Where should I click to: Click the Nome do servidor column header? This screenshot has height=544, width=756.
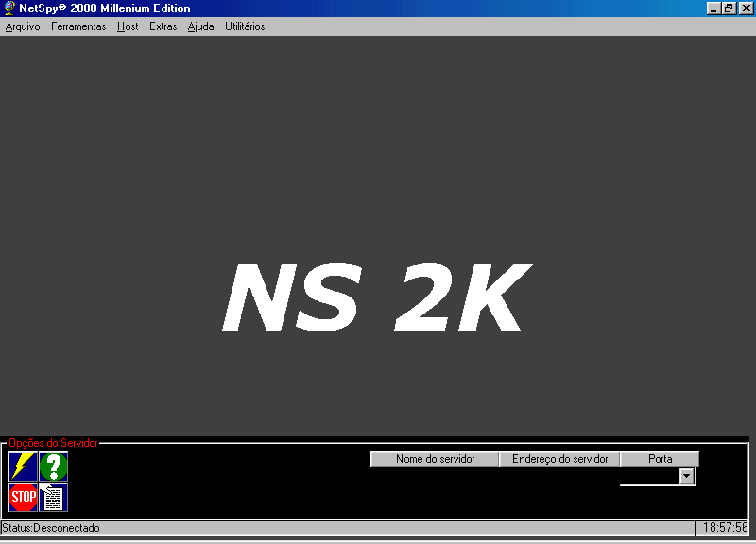pyautogui.click(x=435, y=459)
